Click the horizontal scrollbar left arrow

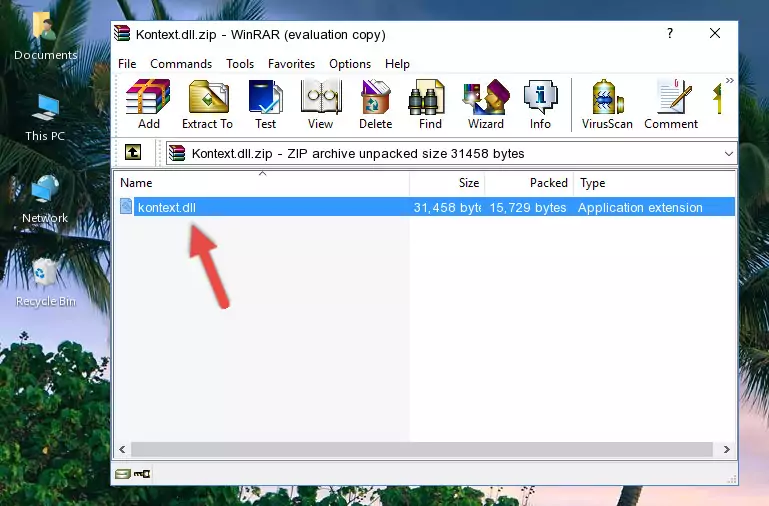123,449
